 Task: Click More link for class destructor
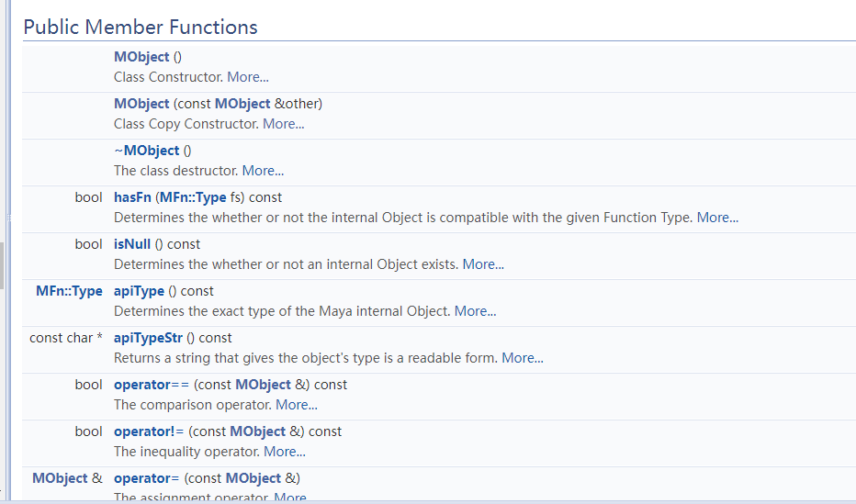[x=263, y=171]
